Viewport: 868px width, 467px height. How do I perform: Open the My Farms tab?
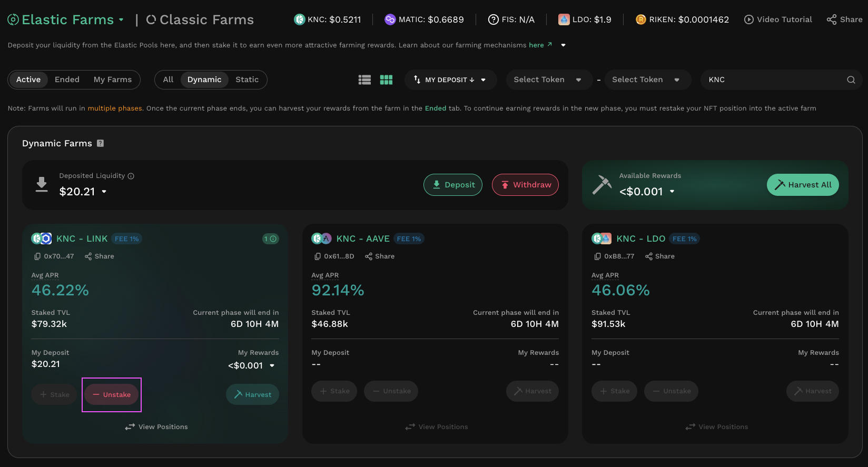coord(113,80)
